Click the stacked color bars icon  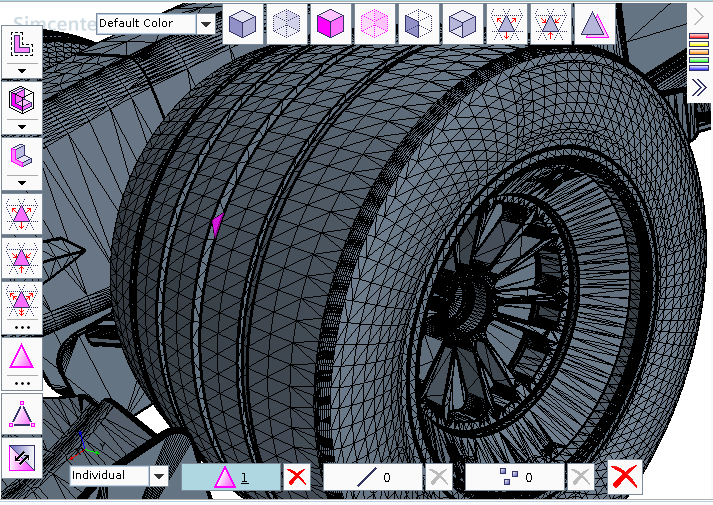[699, 50]
